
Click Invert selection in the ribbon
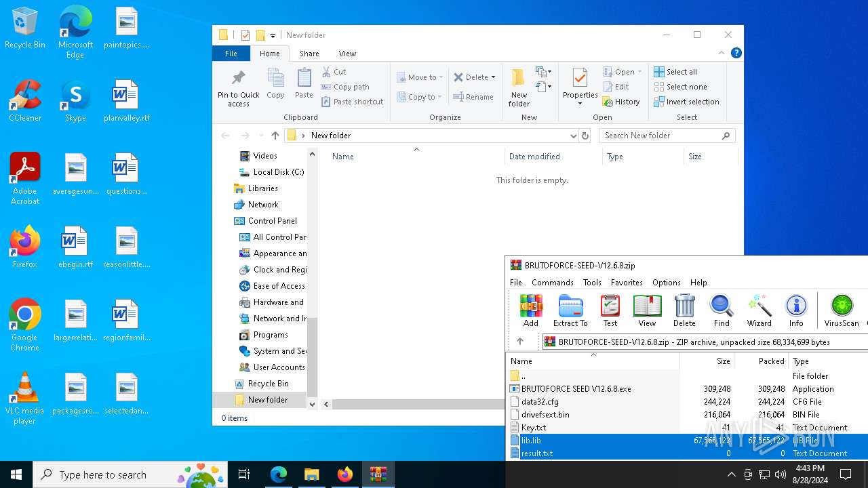point(686,102)
